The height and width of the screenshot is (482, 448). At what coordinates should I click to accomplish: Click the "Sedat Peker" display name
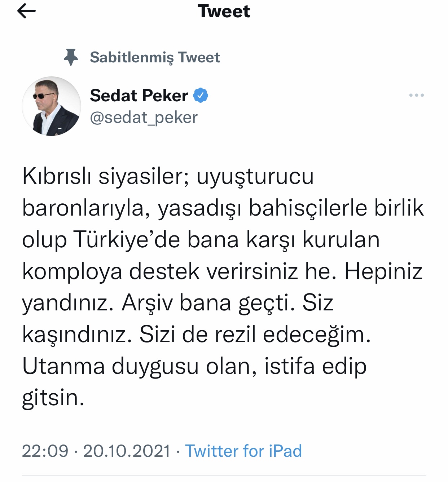click(x=139, y=96)
